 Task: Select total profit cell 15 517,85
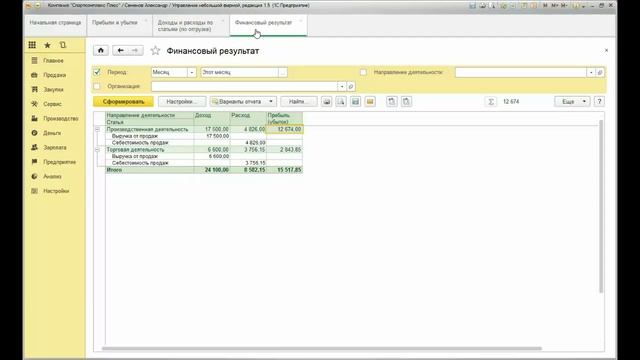click(284, 170)
